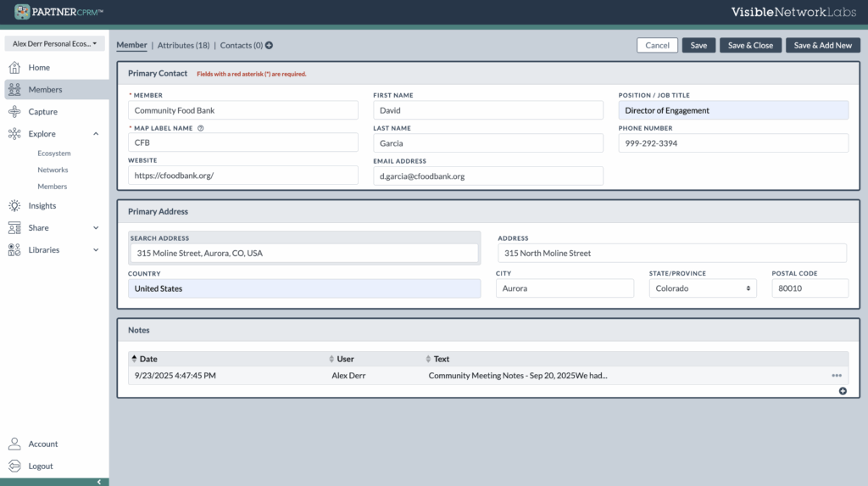Open the State/Province dropdown
The image size is (868, 486).
click(702, 288)
